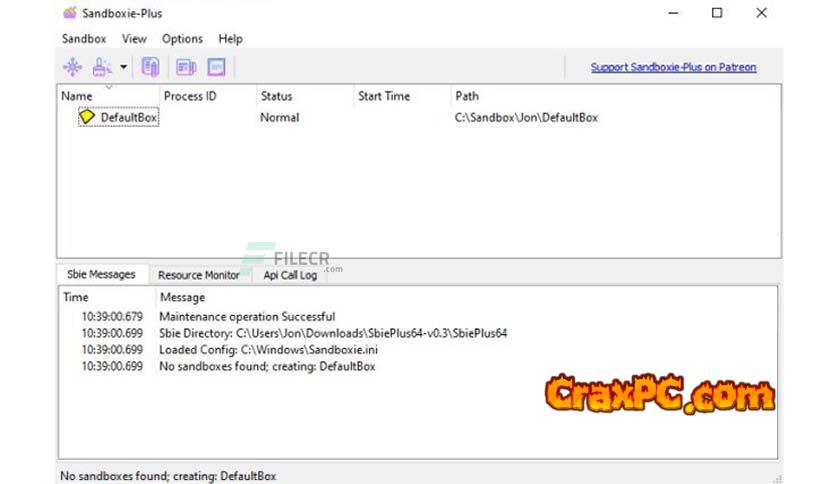
Task: Click the New Sandbox snowflake toolbar icon
Action: coord(73,67)
